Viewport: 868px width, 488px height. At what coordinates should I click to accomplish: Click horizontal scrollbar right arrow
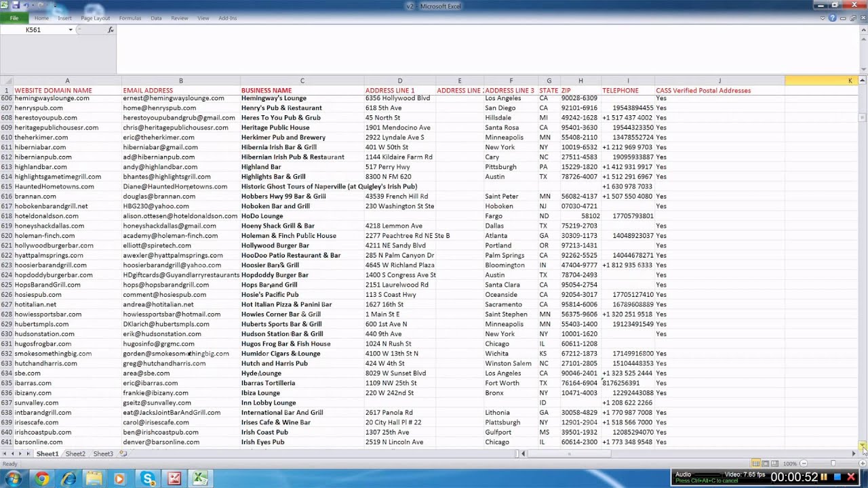pos(854,453)
